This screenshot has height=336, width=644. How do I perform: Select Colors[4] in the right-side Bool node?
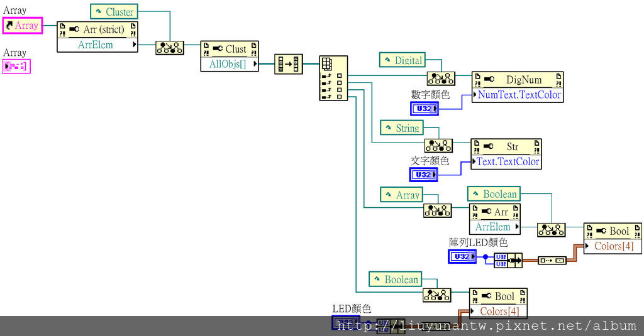613,246
